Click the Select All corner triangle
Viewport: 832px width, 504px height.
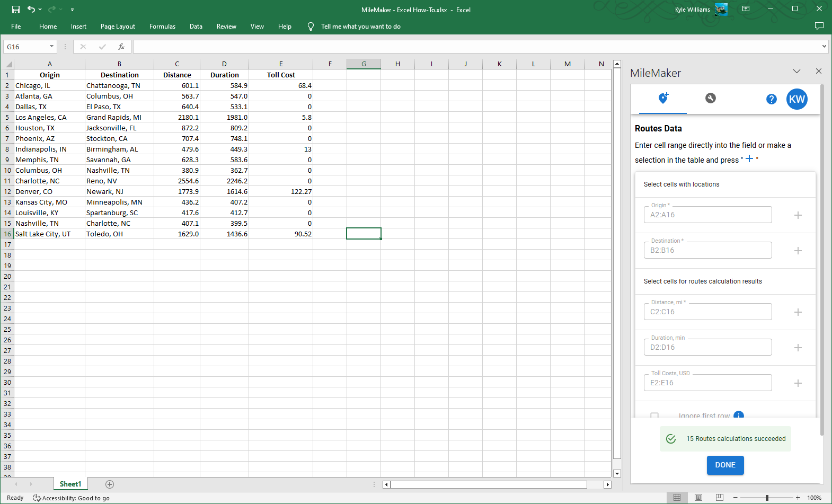8,64
